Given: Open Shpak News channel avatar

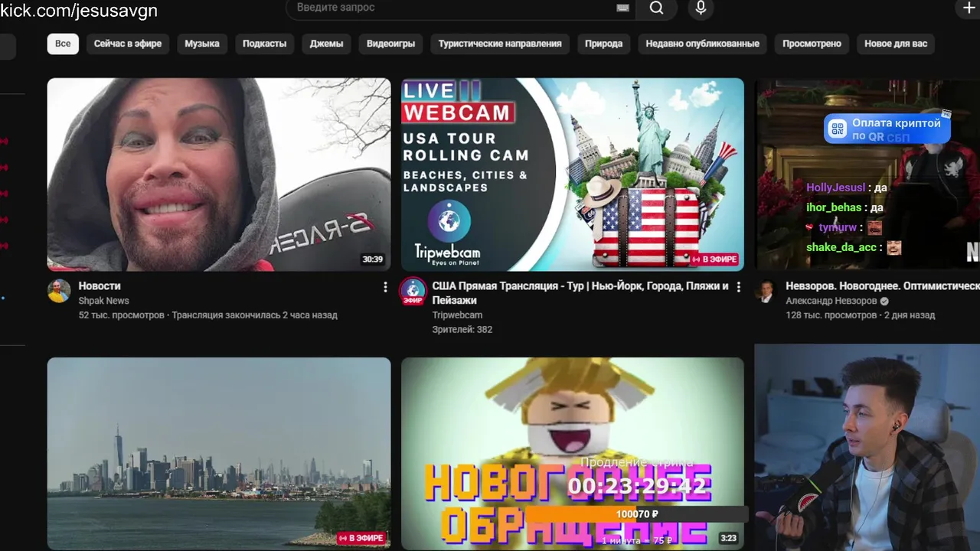Looking at the screenshot, I should click(59, 291).
